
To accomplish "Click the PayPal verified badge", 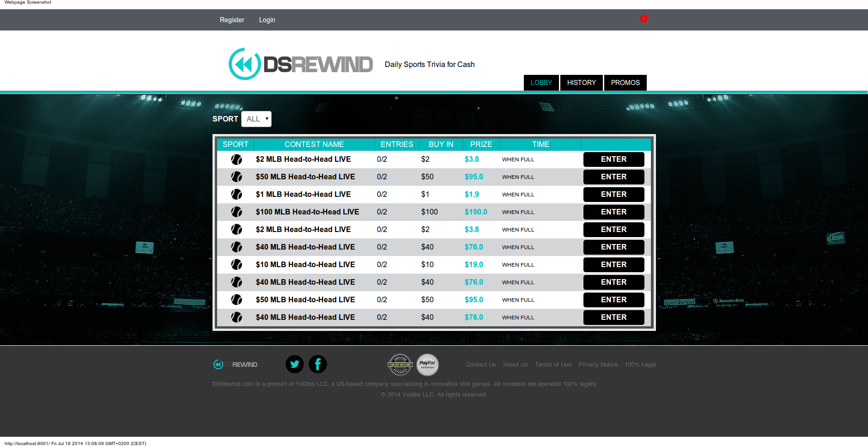I will point(427,365).
